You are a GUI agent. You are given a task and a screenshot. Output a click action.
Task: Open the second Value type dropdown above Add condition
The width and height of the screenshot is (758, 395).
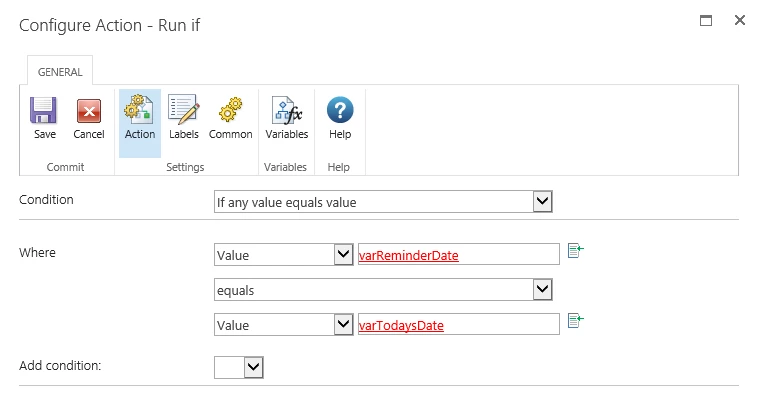pyautogui.click(x=284, y=324)
